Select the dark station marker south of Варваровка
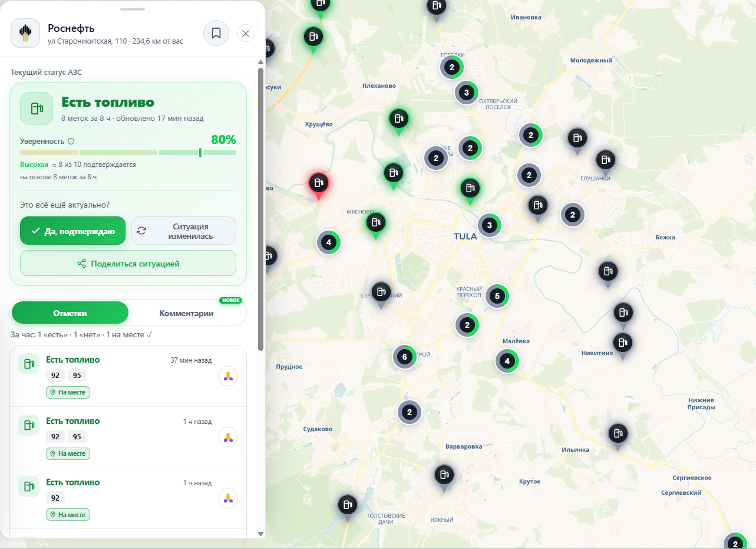Screen dimensions: 756x549 444,476
